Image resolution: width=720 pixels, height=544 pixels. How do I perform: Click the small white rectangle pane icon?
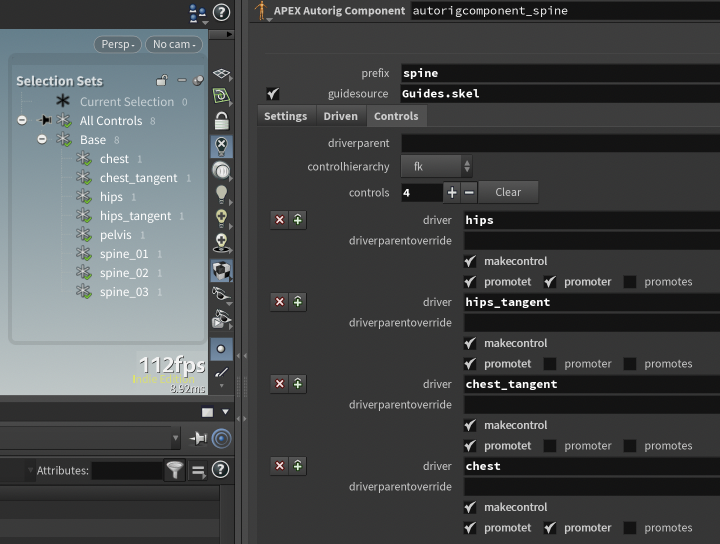[208, 412]
